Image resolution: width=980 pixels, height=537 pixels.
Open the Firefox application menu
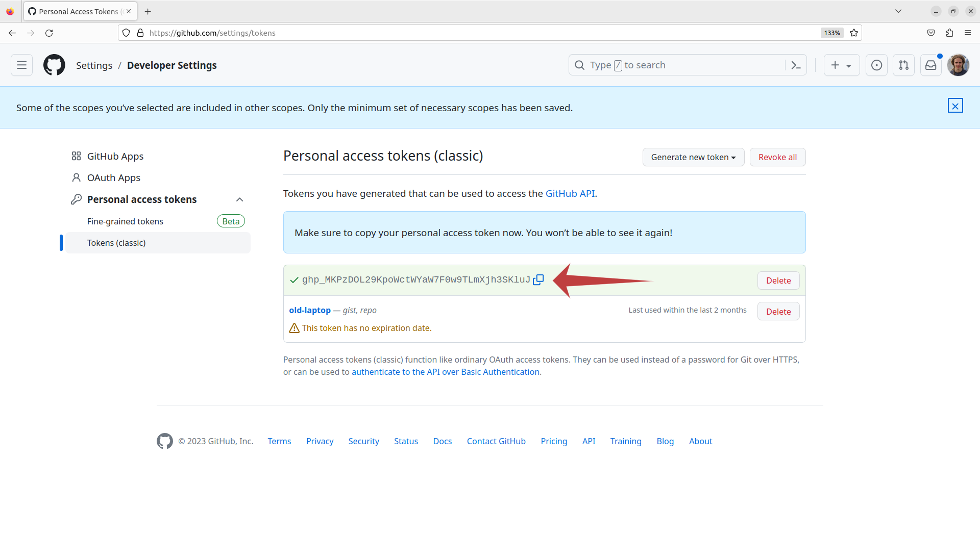coord(968,33)
